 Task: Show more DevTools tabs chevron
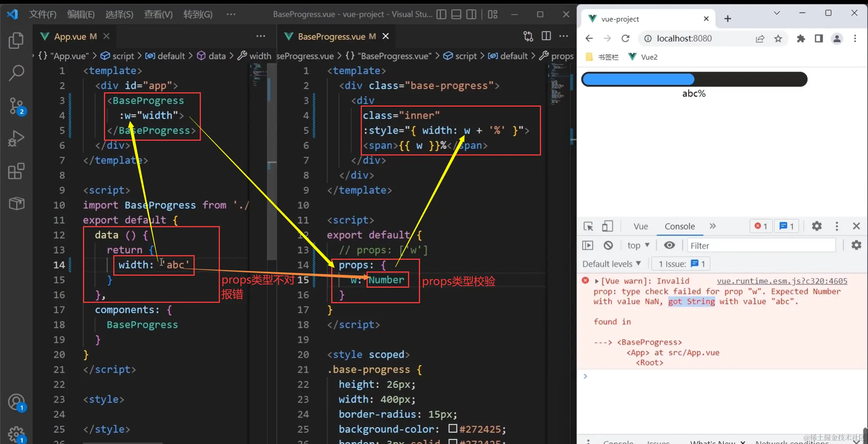tap(712, 226)
